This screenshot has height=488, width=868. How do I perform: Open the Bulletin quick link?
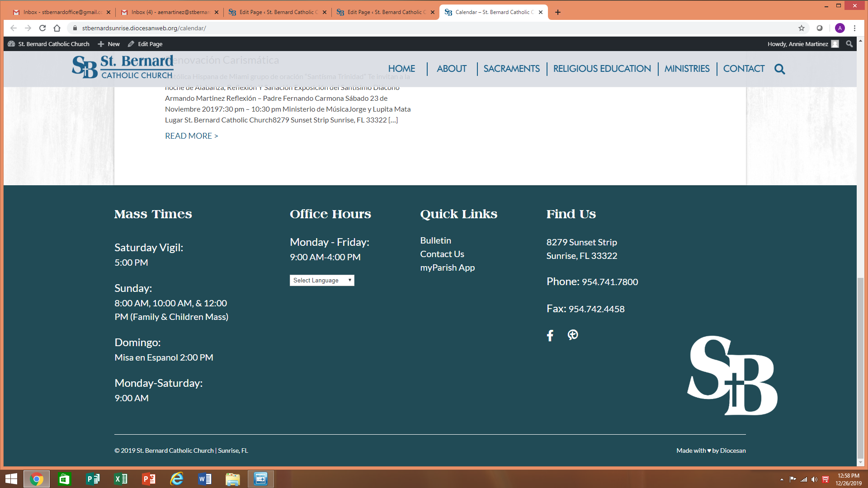[435, 240]
